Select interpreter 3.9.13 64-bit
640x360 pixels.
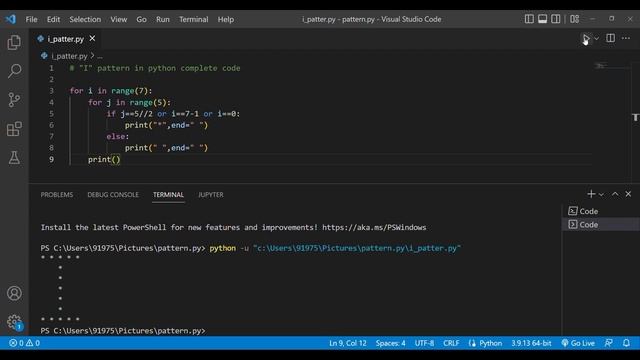click(x=531, y=343)
